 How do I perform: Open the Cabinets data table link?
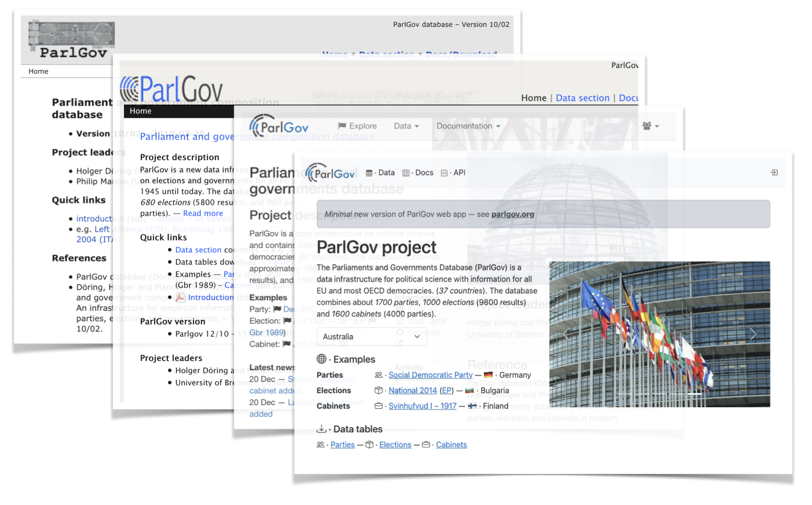click(x=452, y=444)
